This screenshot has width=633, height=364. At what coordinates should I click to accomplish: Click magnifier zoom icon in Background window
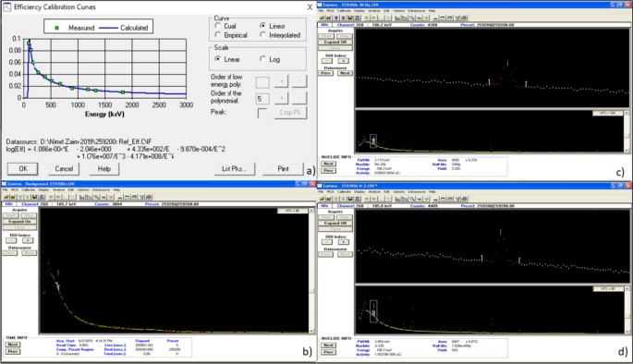[x=96, y=197]
